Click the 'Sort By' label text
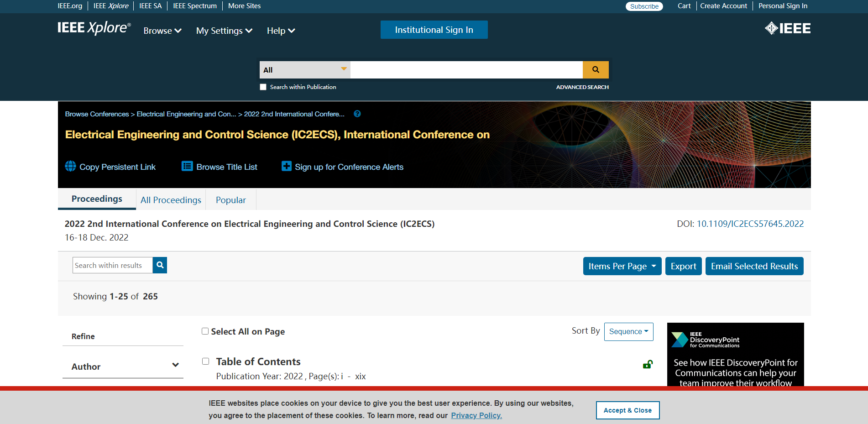The image size is (868, 424). (x=586, y=330)
